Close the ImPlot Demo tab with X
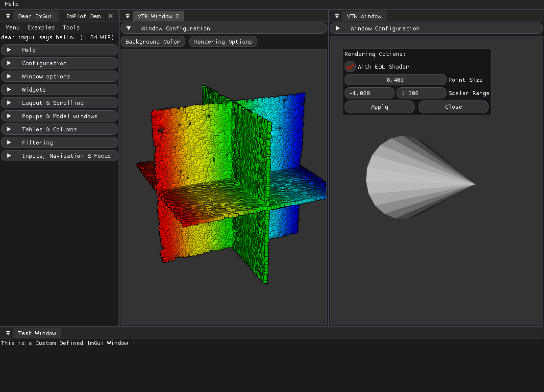Screen dimensions: 544x392 pyautogui.click(x=110, y=16)
